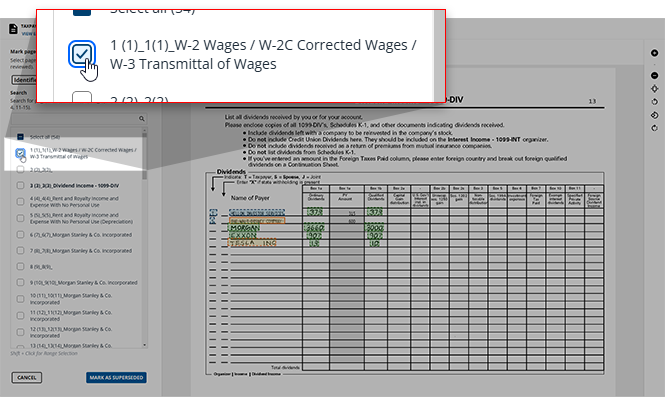Screen dimensions: 665x397
Task: Check the 6 (7)_6(7) Morgan Stanley checkbox
Action: (20, 235)
